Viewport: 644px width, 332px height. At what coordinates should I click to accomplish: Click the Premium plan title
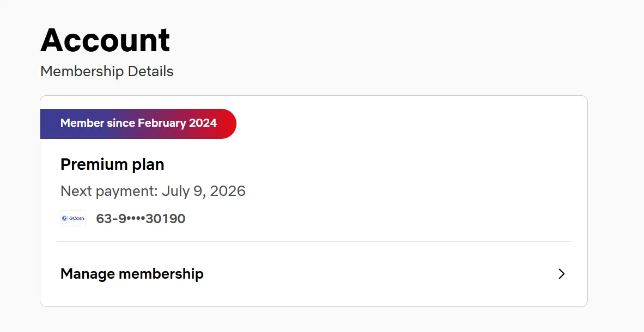112,164
